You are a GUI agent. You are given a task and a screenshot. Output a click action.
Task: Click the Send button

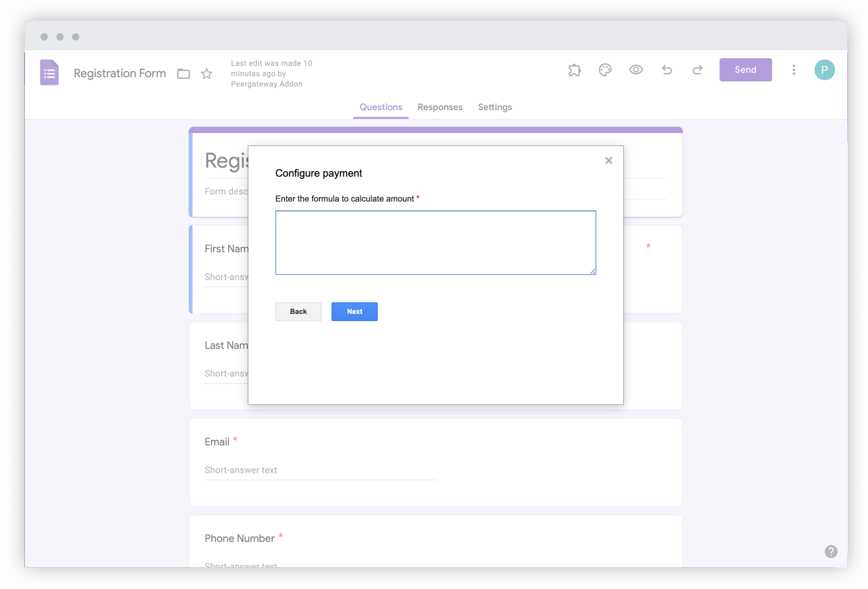click(x=745, y=70)
